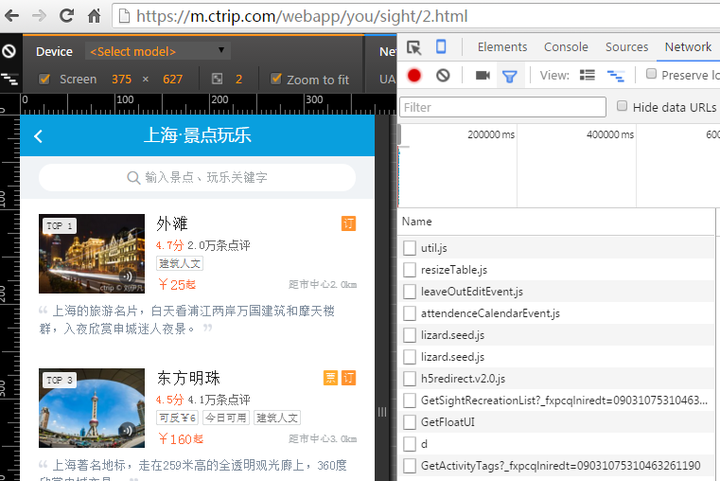Switch to large request rows view icon
The width and height of the screenshot is (720, 481).
pyautogui.click(x=587, y=75)
